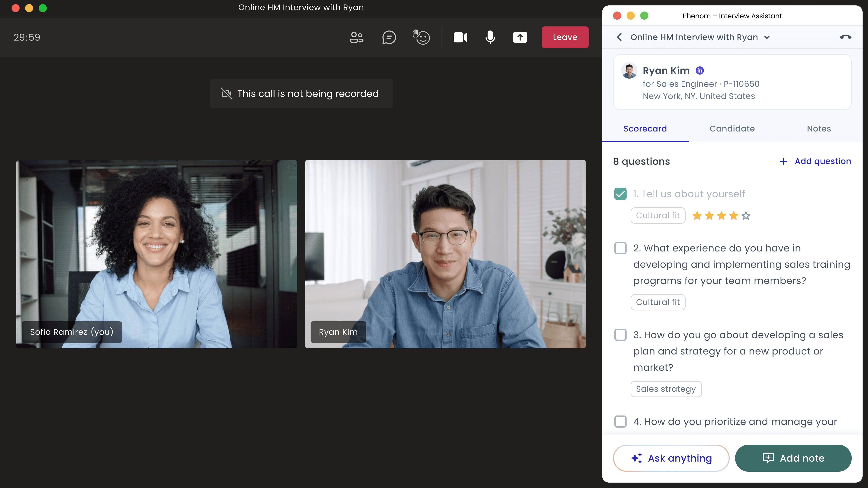Click the share screen icon
Image resolution: width=868 pixels, height=488 pixels.
pyautogui.click(x=520, y=37)
